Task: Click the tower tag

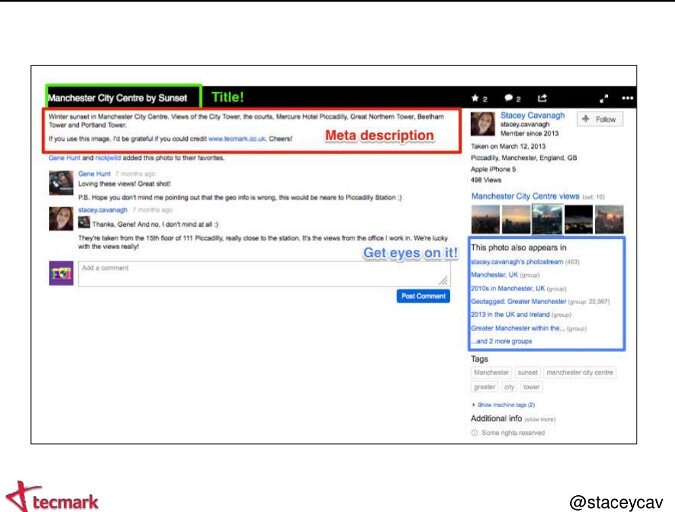Action: [531, 387]
